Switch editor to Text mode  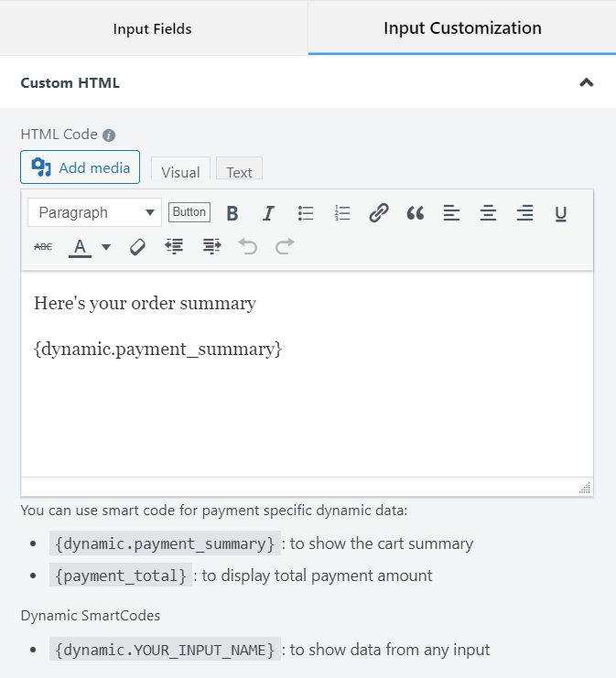tap(239, 168)
